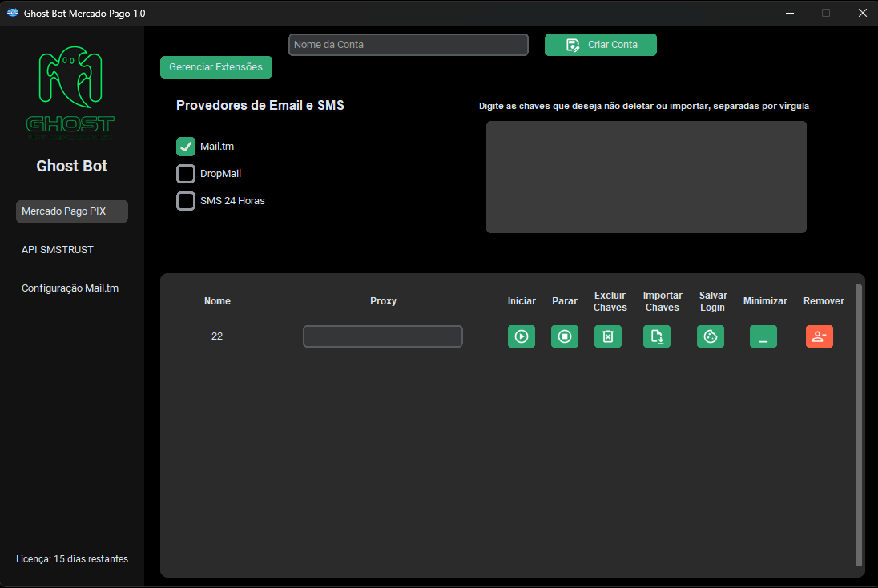Click the Ghost logo in the sidebar
This screenshot has width=878, height=588.
pyautogui.click(x=70, y=92)
